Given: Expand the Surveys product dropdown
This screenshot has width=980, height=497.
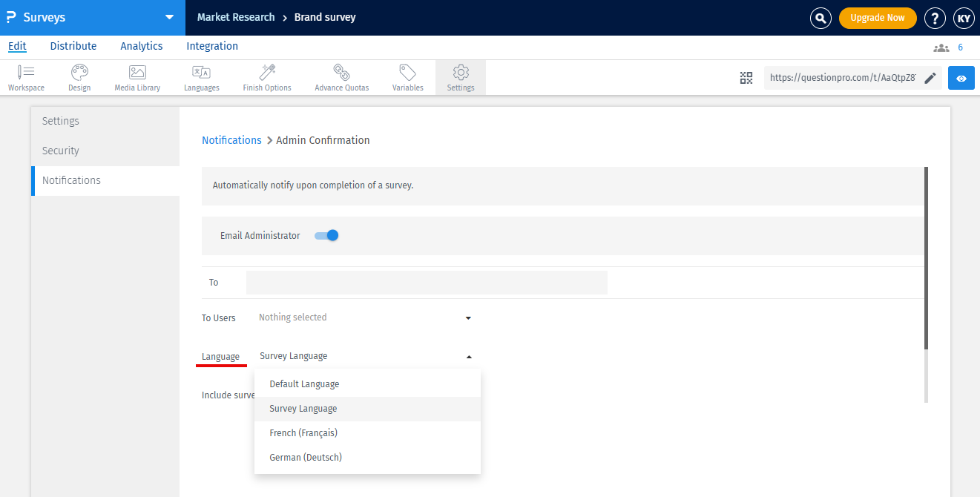Looking at the screenshot, I should (170, 17).
